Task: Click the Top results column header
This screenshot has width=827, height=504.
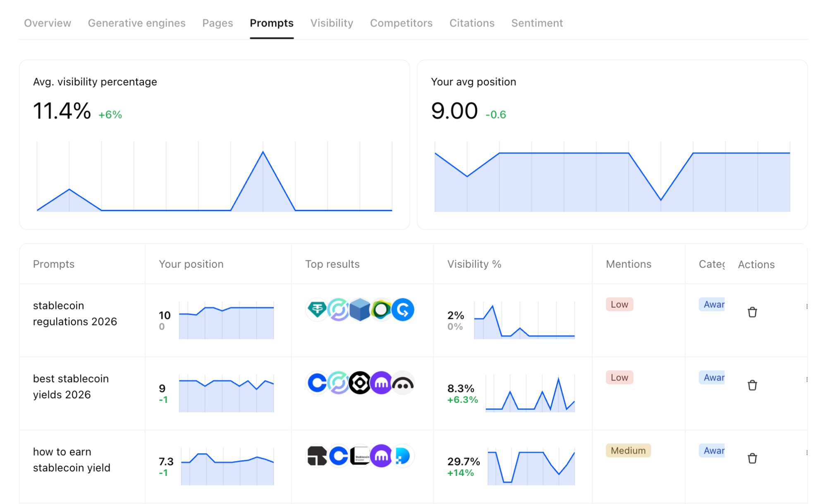Action: pos(332,264)
